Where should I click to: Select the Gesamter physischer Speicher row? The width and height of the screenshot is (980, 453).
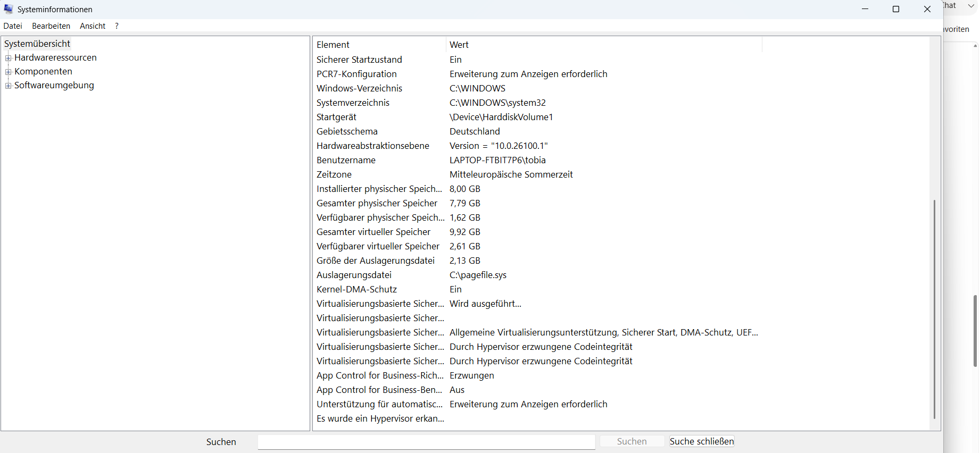[x=538, y=203]
